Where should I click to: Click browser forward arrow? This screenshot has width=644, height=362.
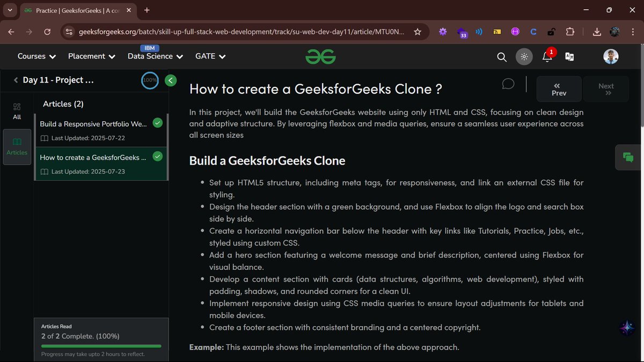(29, 32)
